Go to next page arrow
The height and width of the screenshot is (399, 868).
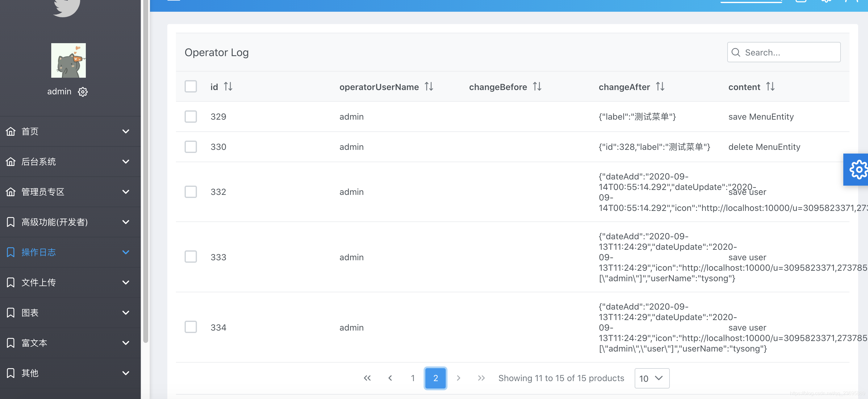(x=458, y=378)
